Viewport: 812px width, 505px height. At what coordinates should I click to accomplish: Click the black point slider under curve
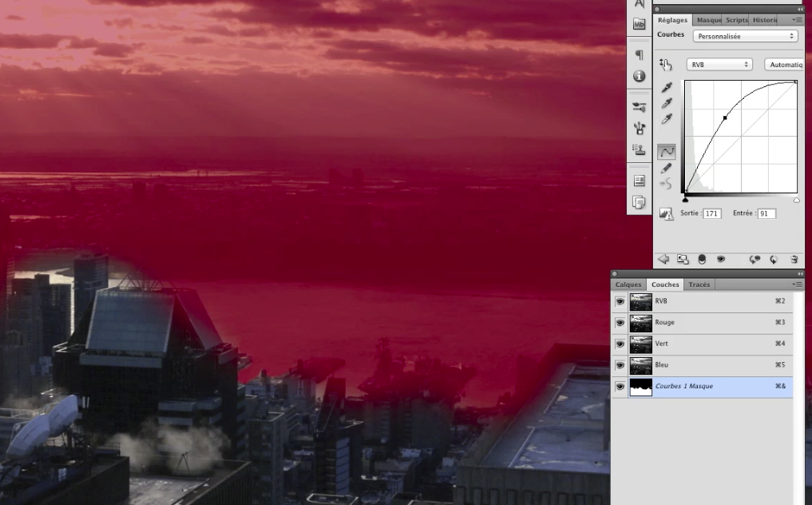click(685, 200)
